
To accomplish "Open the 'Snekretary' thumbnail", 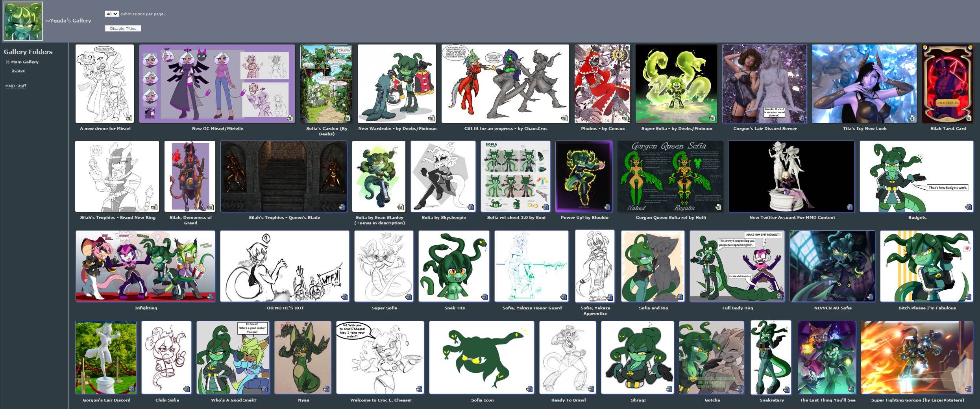I will [x=771, y=357].
